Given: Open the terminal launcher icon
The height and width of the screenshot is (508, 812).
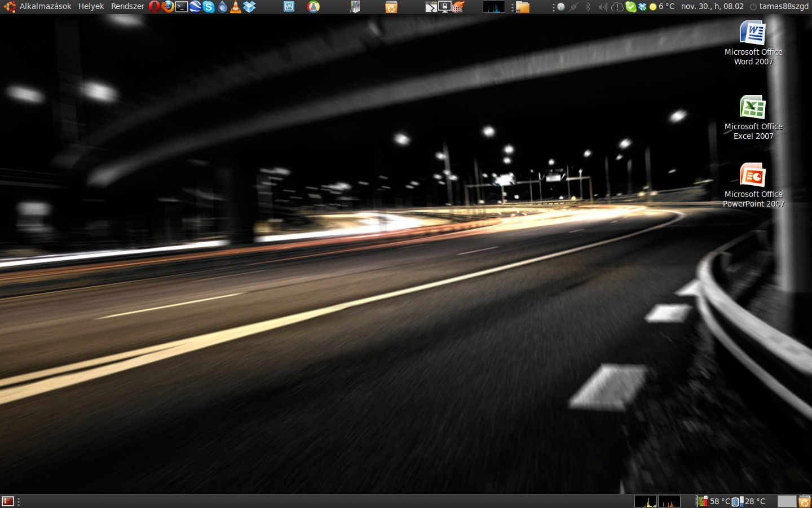Looking at the screenshot, I should [x=182, y=7].
